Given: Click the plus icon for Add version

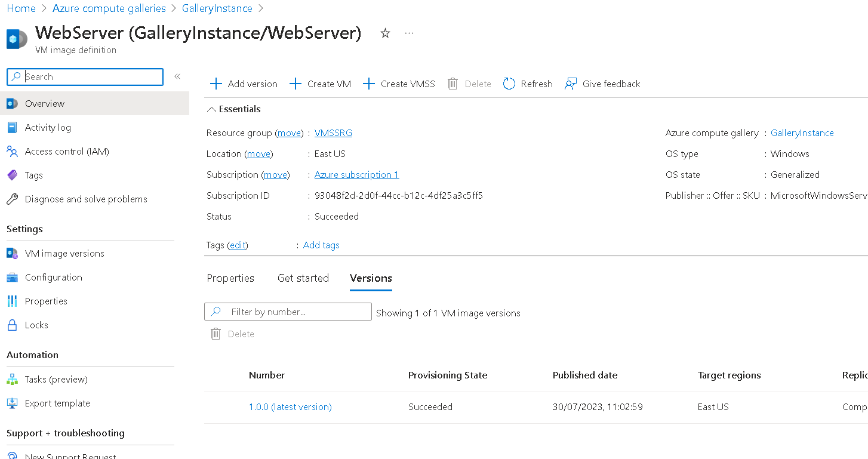Looking at the screenshot, I should click(216, 84).
